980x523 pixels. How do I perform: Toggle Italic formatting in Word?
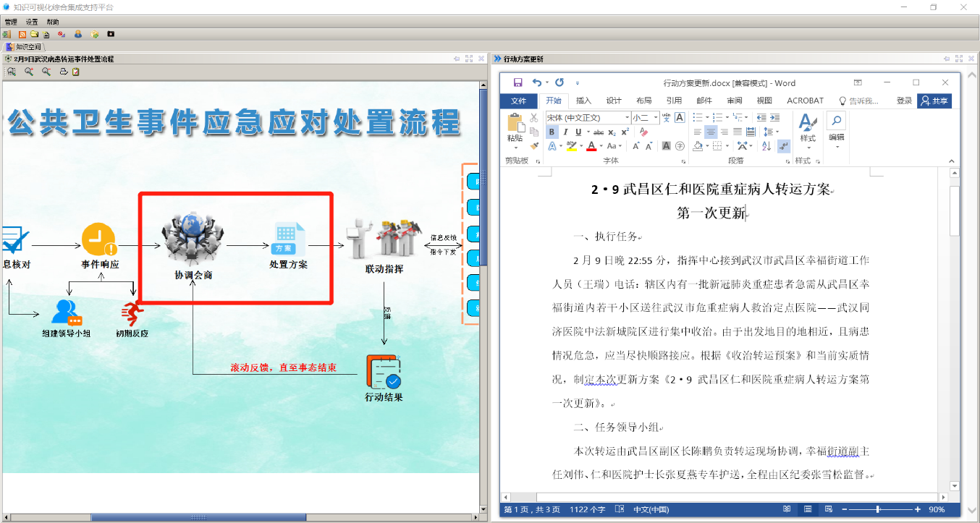pyautogui.click(x=565, y=132)
